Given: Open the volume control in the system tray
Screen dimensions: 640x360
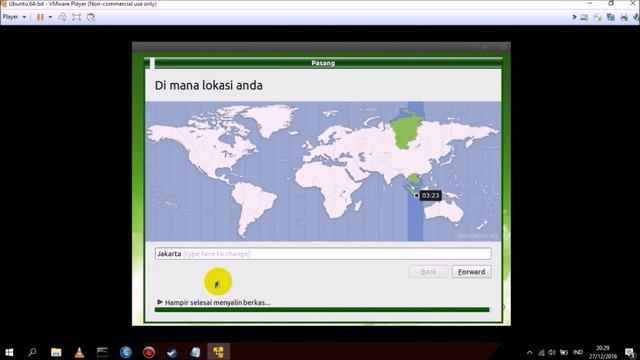Looking at the screenshot, I should point(552,352).
